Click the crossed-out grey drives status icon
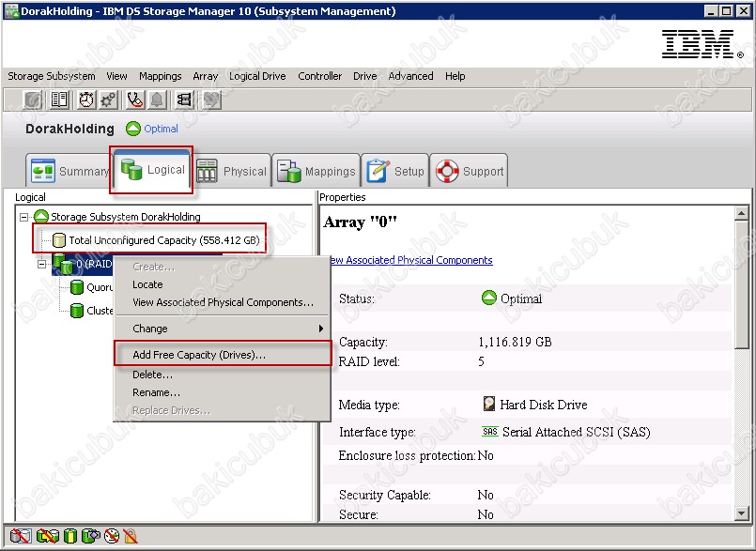The width and height of the screenshot is (756, 551). pyautogui.click(x=21, y=536)
